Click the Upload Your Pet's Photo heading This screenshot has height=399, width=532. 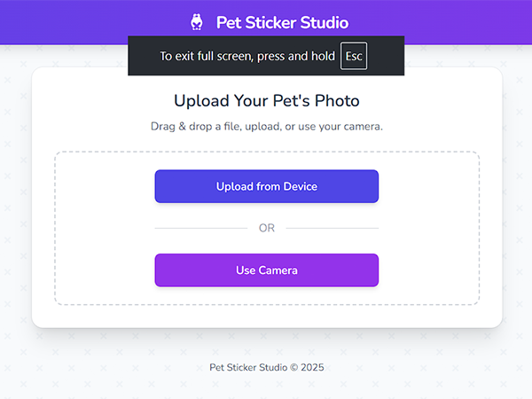[267, 100]
